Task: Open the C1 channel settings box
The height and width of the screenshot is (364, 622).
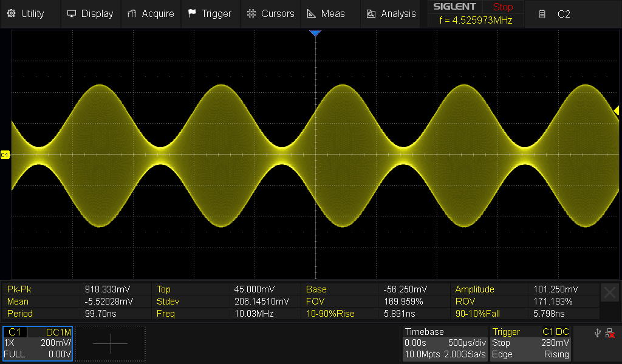Action: [38, 343]
